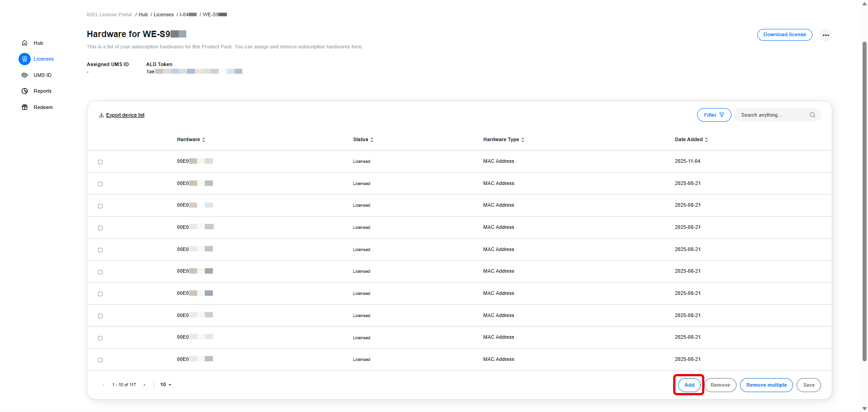Click the Export device list link
This screenshot has width=868, height=412.
pos(125,115)
